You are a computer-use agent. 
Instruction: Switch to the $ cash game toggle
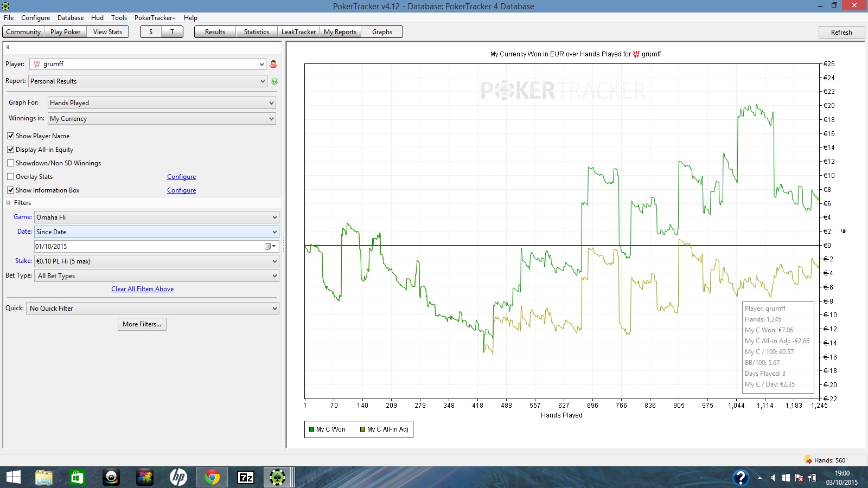pos(151,32)
